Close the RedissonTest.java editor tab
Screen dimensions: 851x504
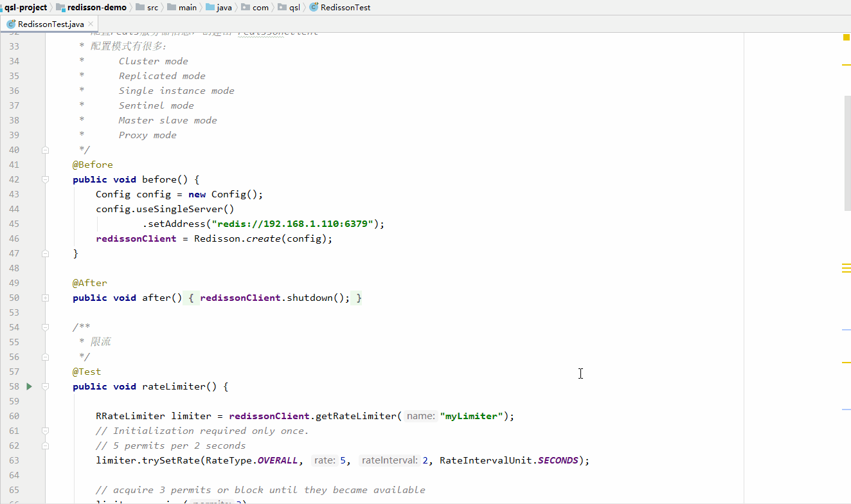91,24
